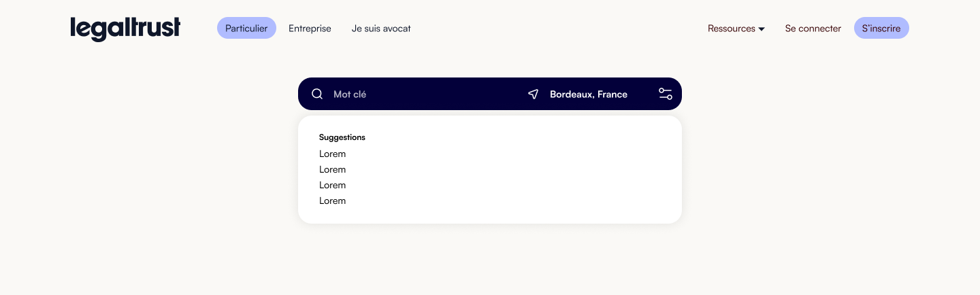Click the S'inscrire button
Screen dimensions: 980x295
click(881, 29)
